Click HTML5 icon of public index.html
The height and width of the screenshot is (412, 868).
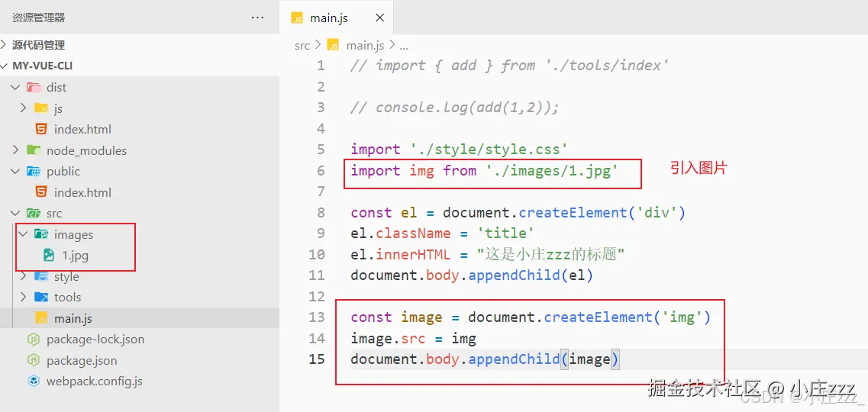(41, 192)
